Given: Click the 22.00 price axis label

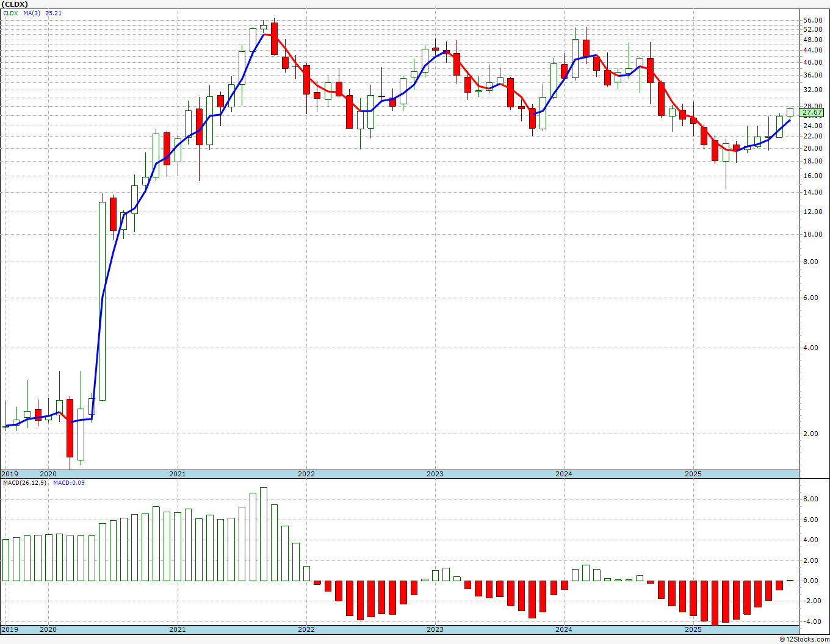Looking at the screenshot, I should pyautogui.click(x=812, y=137).
